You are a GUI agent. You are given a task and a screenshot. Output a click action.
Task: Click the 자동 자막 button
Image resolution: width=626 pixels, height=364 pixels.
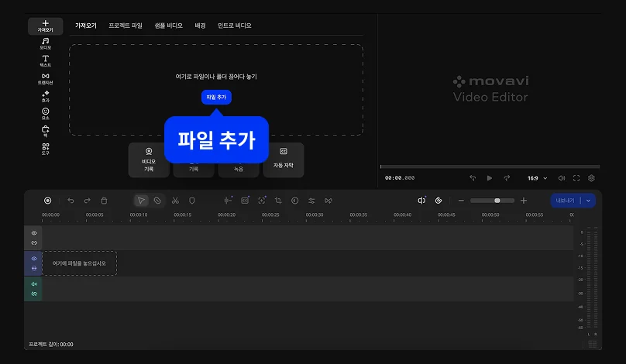(x=284, y=160)
